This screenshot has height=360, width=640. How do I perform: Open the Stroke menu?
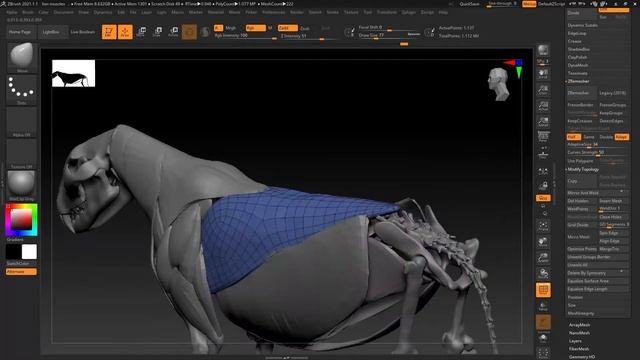pos(333,13)
